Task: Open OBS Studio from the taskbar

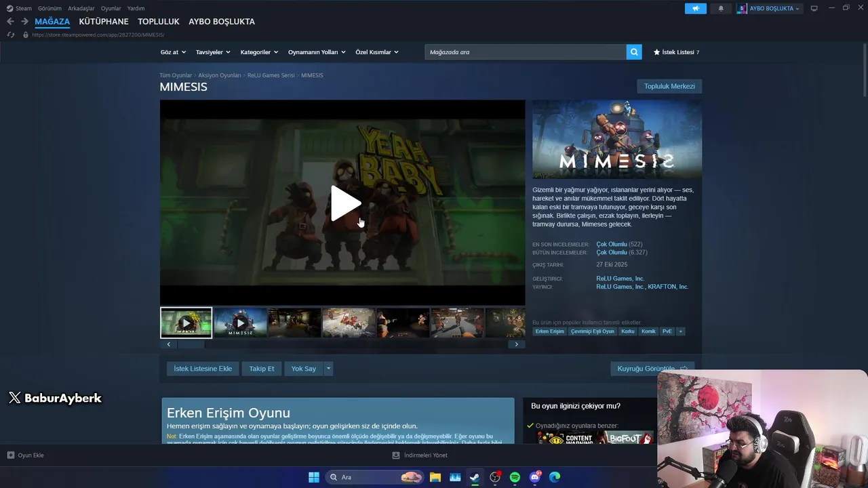Action: tap(495, 477)
